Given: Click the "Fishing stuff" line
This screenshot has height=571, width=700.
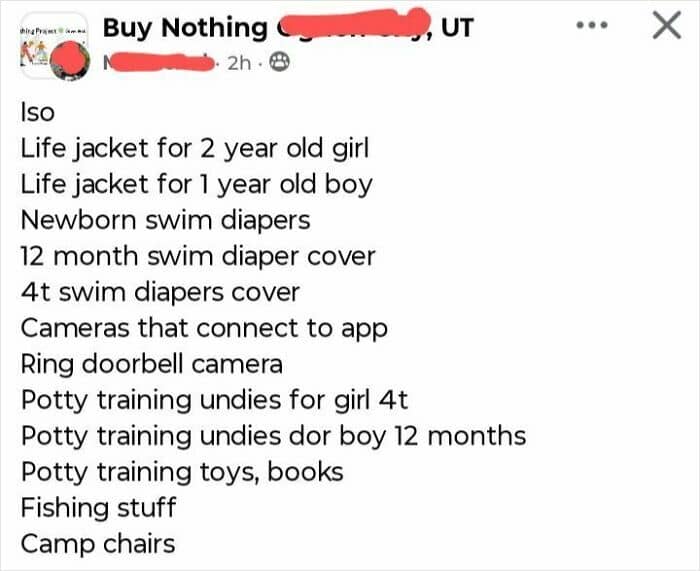Looking at the screenshot, I should (98, 508).
